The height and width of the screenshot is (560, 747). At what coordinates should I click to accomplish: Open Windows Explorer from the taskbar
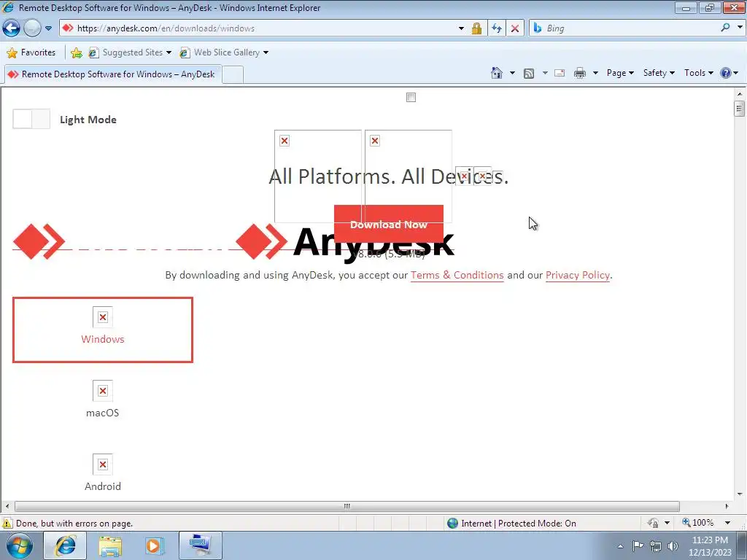point(110,545)
